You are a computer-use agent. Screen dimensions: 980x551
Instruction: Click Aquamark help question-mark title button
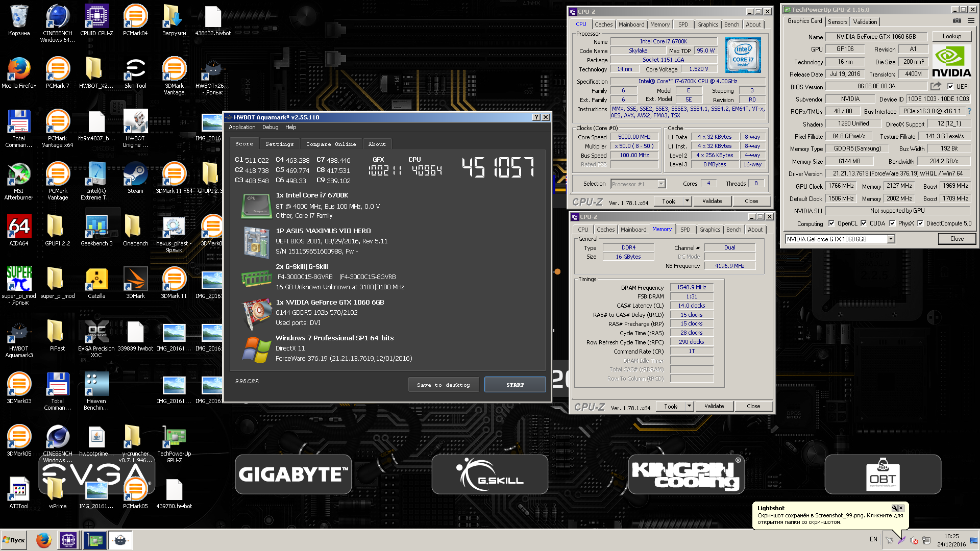pyautogui.click(x=536, y=117)
